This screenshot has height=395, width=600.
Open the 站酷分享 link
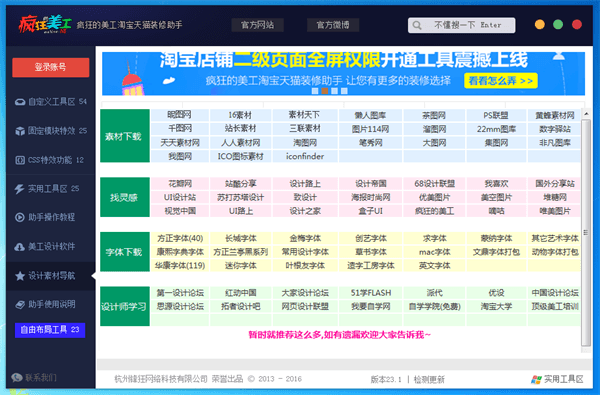point(240,184)
